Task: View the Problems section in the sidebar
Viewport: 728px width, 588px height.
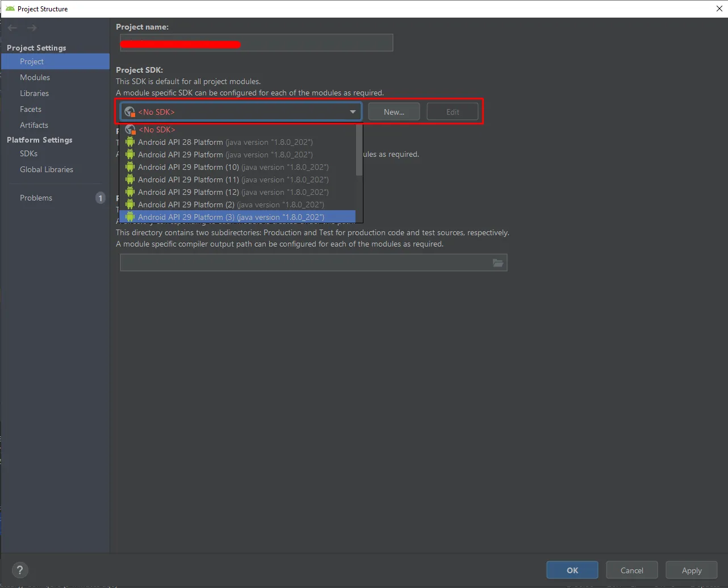Action: [x=55, y=198]
